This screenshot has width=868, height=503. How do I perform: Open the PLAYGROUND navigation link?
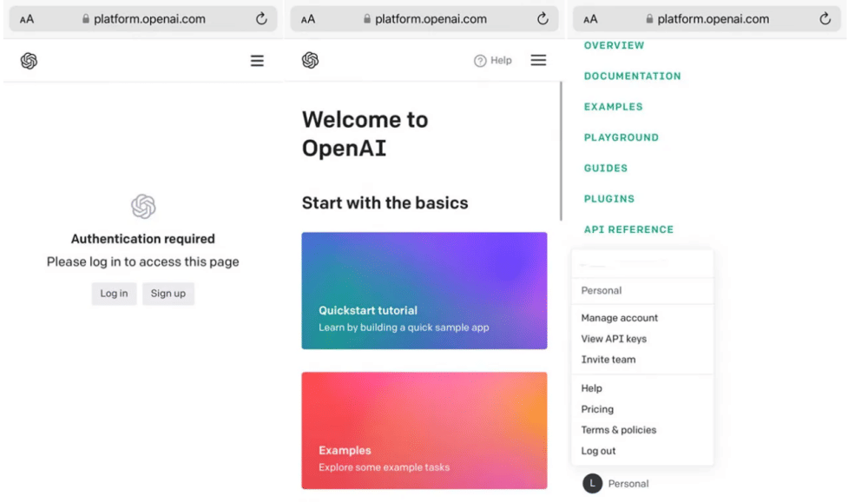[621, 137]
